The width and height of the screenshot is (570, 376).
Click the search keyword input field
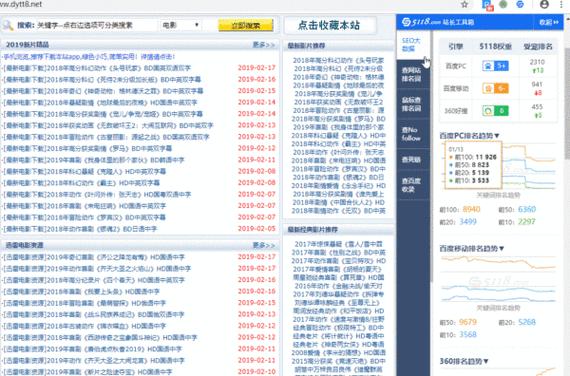click(x=97, y=25)
